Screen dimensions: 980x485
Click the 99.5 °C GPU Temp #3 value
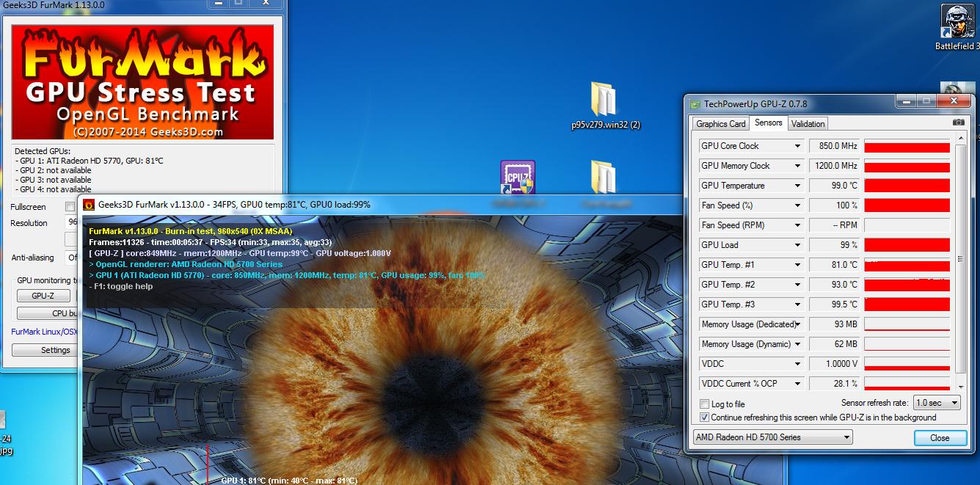tap(835, 305)
